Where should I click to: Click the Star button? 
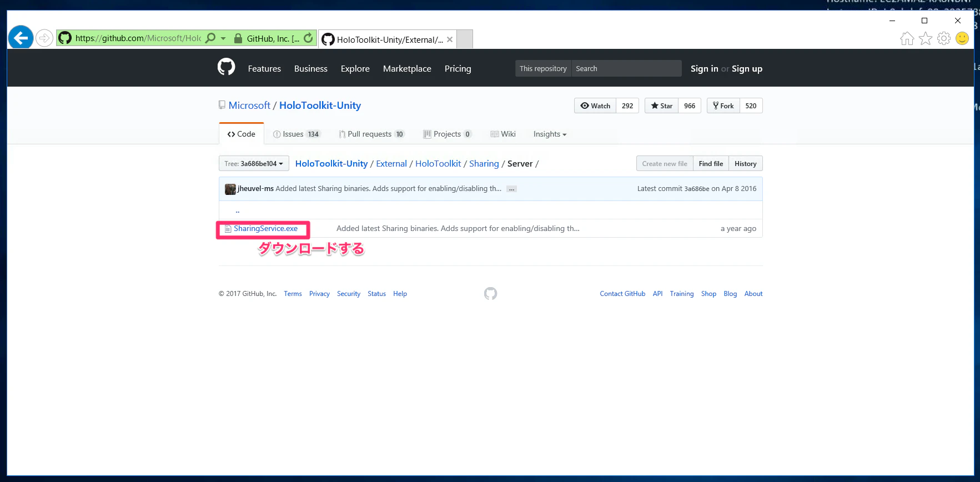(x=662, y=106)
